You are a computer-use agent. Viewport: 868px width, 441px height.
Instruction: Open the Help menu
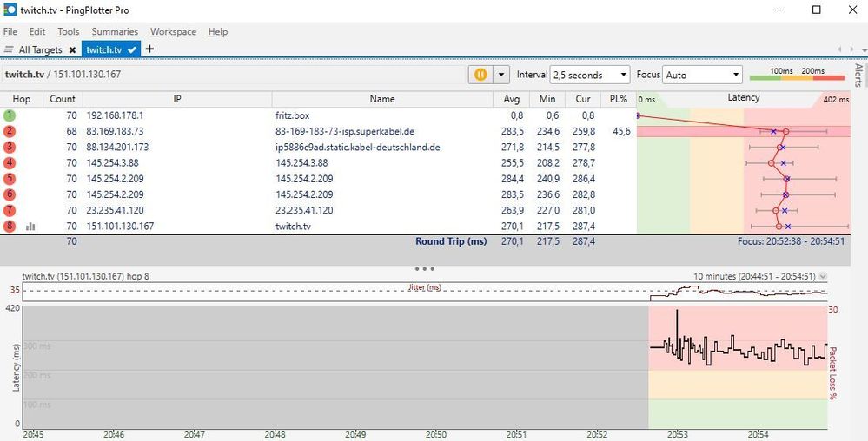click(217, 31)
